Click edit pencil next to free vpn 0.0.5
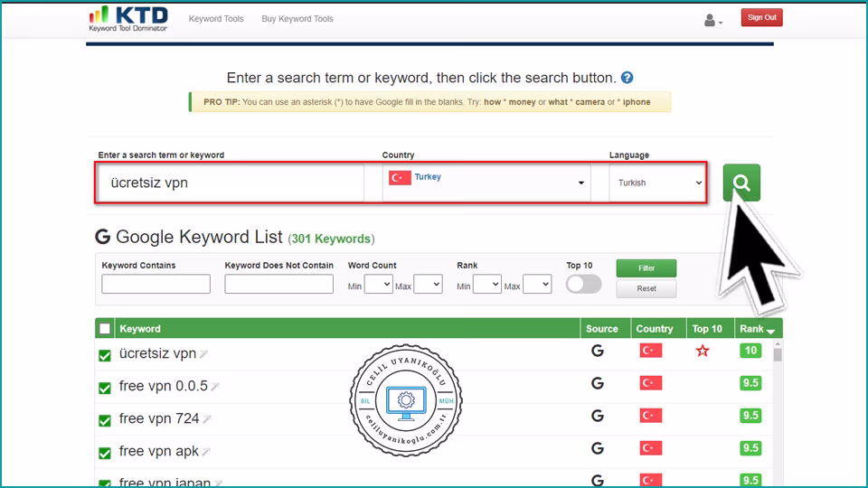The height and width of the screenshot is (488, 868). pos(215,387)
